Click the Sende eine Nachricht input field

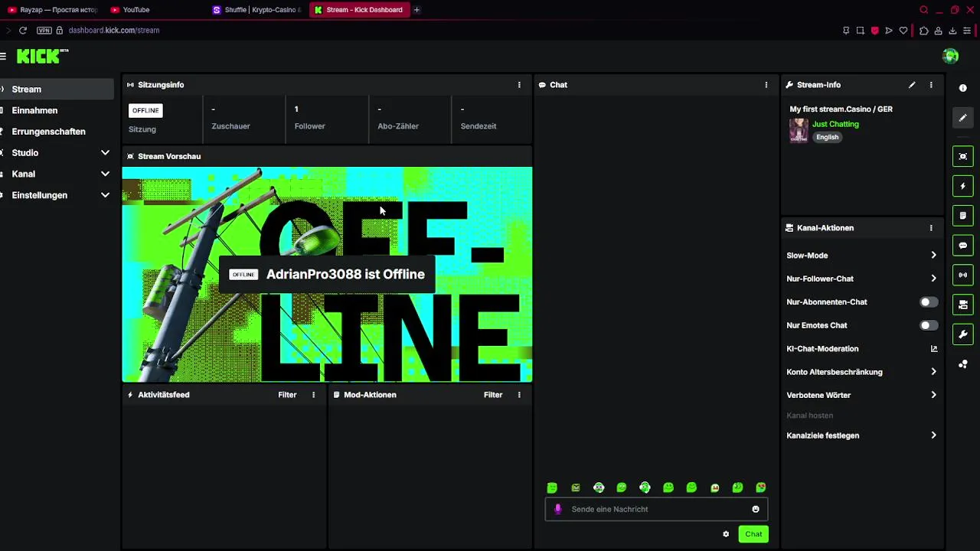[x=656, y=509]
